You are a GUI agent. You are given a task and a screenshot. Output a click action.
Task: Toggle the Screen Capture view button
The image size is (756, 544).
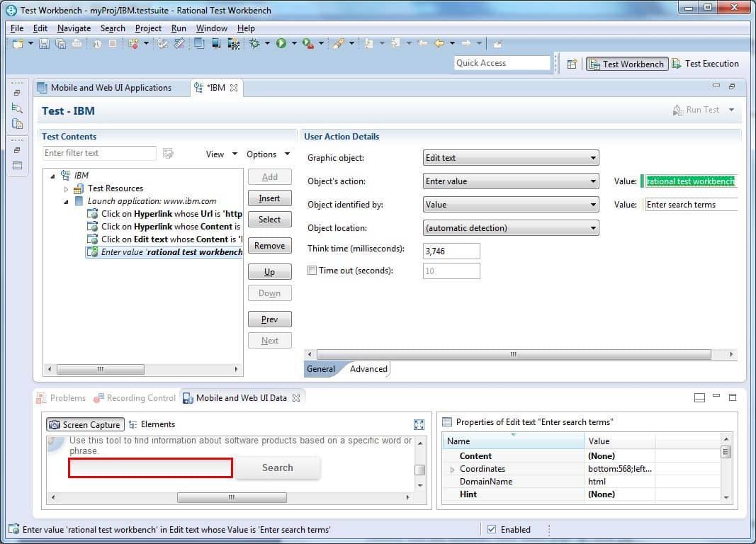point(85,424)
